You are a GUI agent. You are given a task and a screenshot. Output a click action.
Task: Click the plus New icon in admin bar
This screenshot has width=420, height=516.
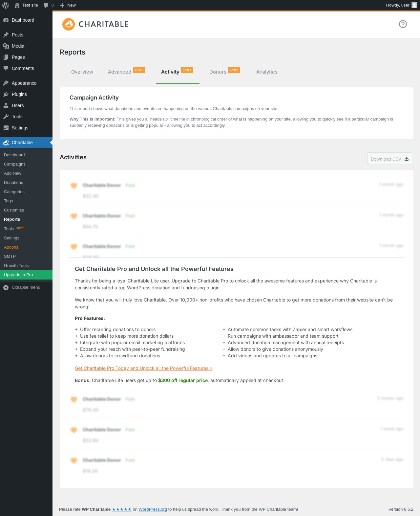point(62,5)
